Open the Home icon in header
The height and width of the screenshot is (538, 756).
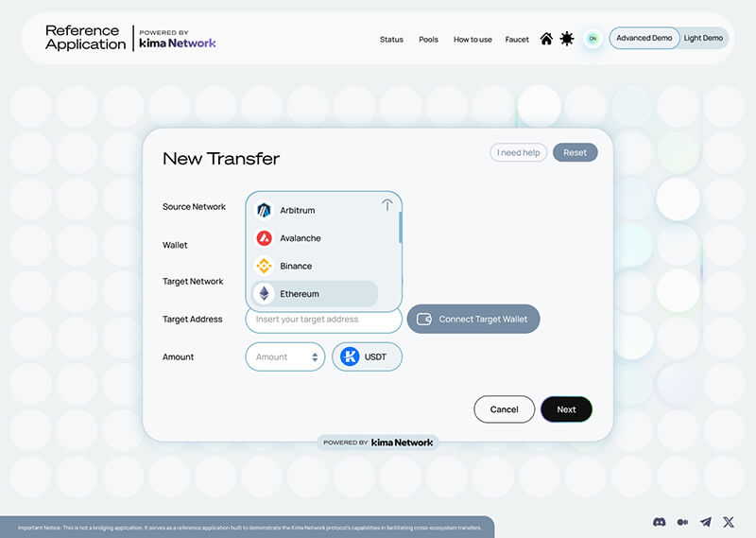(546, 39)
